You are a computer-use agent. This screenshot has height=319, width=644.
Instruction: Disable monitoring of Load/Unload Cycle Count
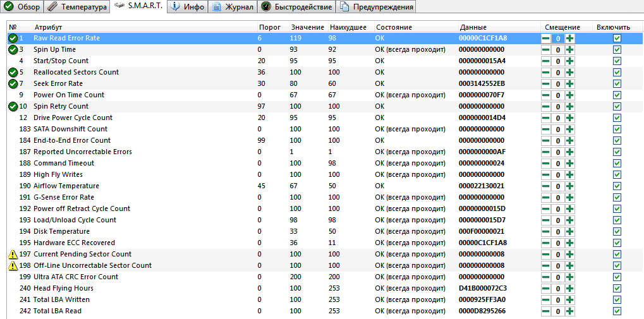(x=617, y=220)
